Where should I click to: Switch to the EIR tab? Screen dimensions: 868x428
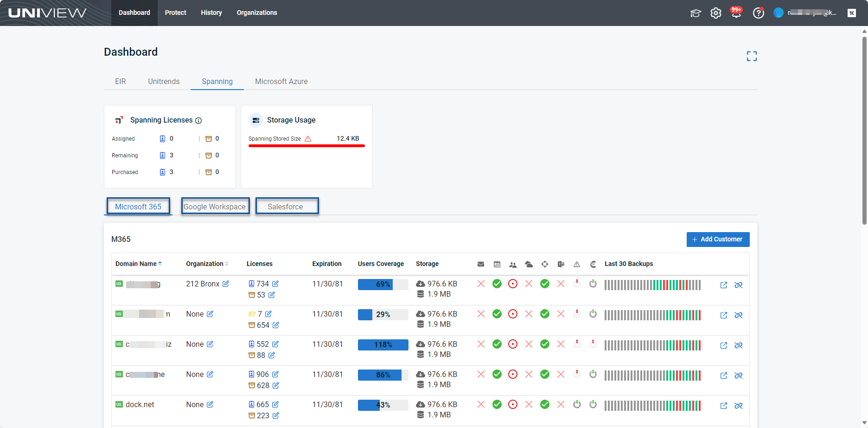click(121, 81)
